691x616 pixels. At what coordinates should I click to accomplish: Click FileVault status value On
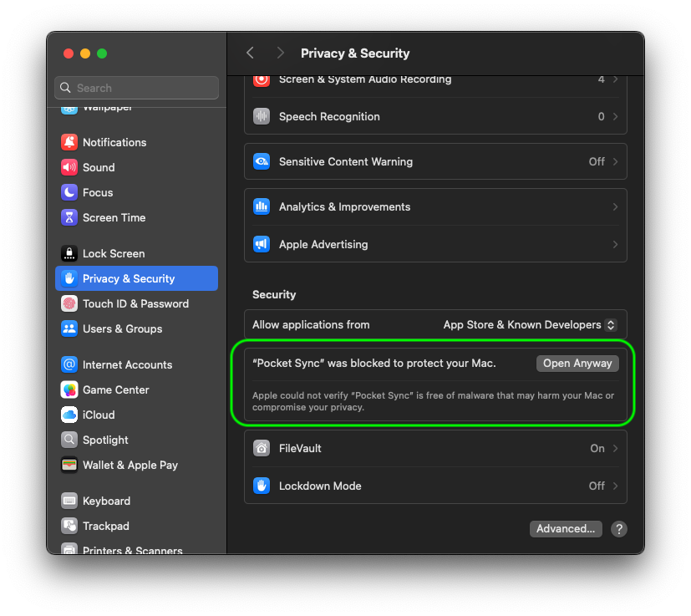[597, 449]
